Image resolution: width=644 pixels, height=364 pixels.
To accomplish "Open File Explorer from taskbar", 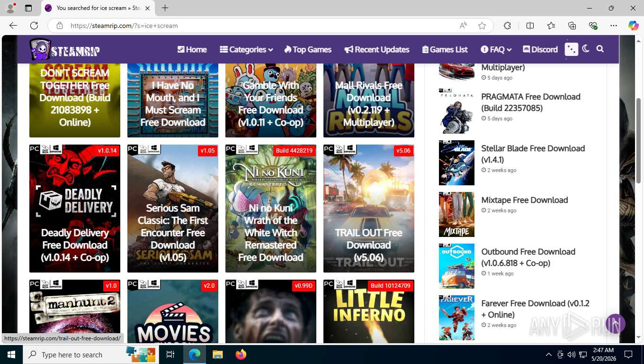I will pyautogui.click(x=217, y=355).
